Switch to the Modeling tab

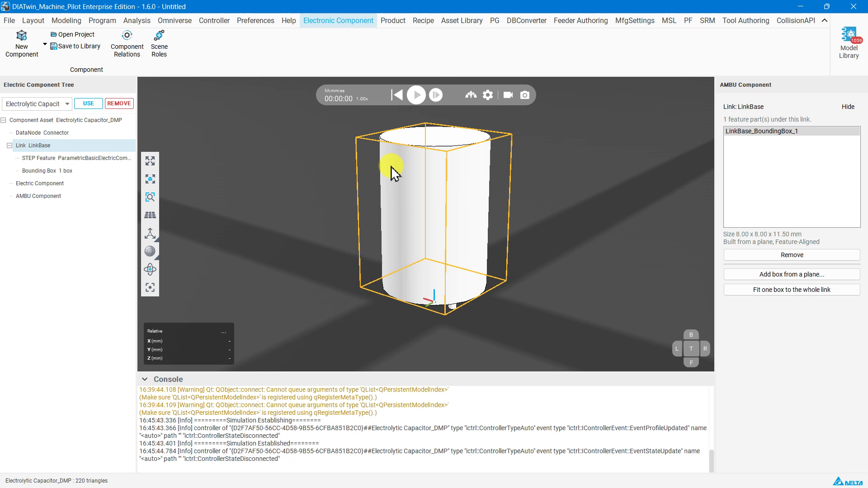click(x=66, y=20)
